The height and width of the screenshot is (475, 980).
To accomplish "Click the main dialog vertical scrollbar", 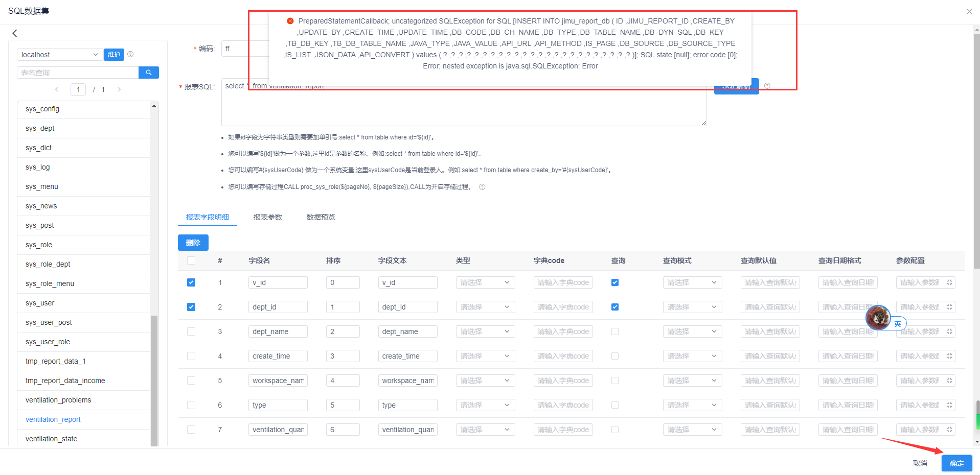I will tap(977, 151).
